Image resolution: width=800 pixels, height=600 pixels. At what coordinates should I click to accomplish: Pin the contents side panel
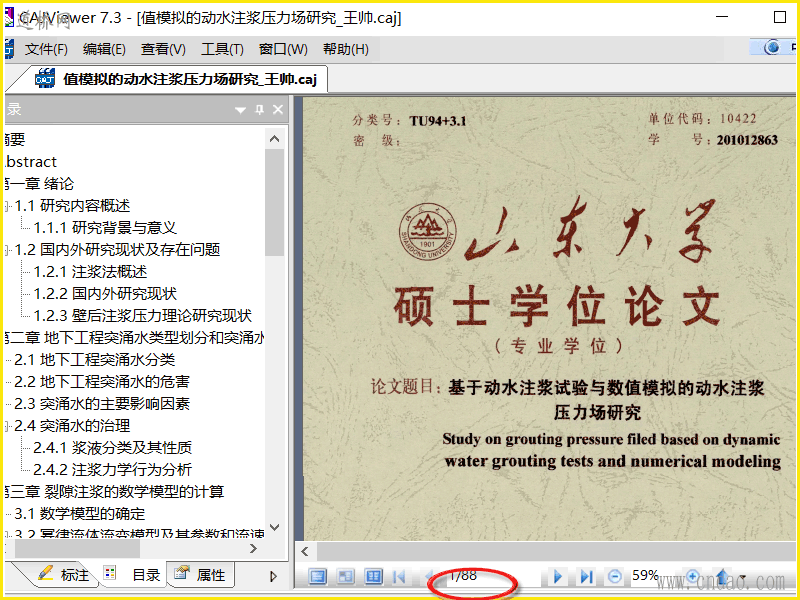coord(260,109)
